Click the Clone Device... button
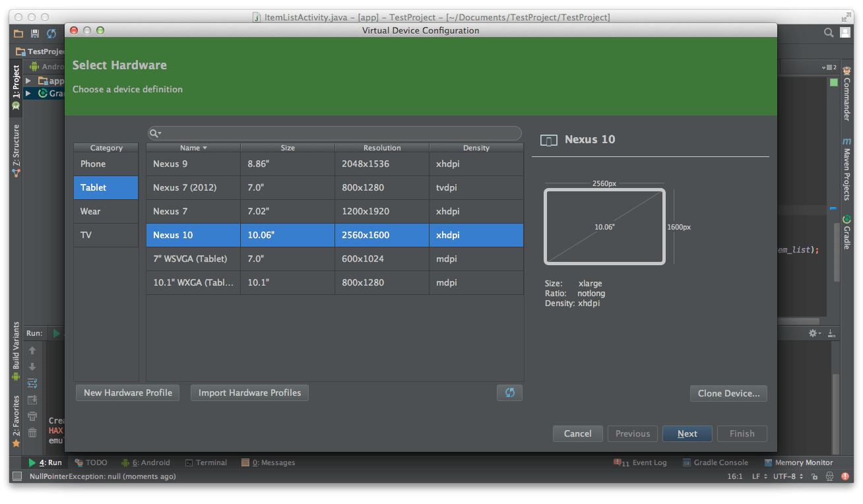The image size is (863, 504). click(x=728, y=393)
